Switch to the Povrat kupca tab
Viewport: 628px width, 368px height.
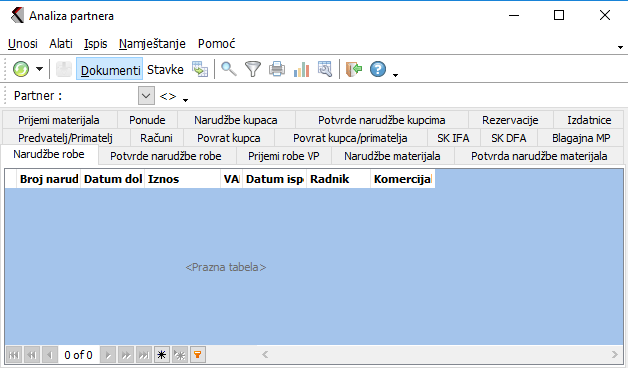coord(229,138)
